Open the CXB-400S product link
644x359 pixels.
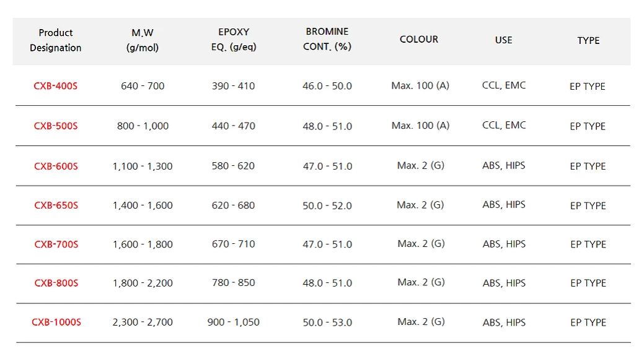[x=55, y=86]
